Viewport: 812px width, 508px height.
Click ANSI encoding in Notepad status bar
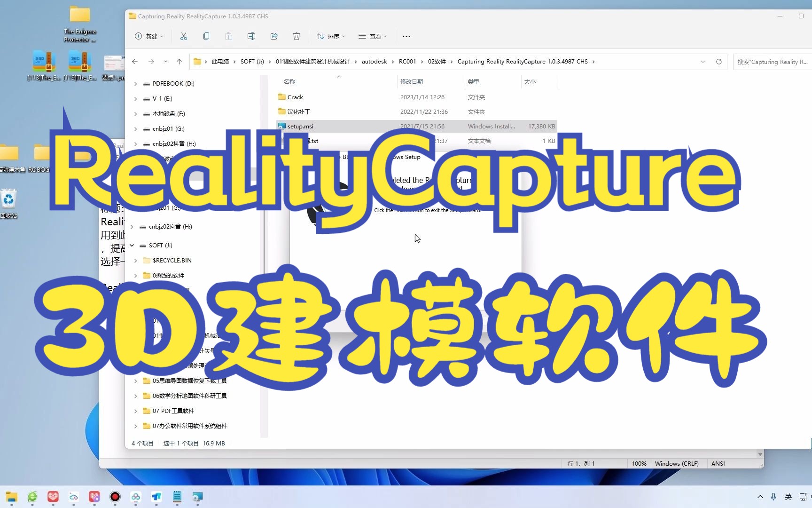(718, 464)
